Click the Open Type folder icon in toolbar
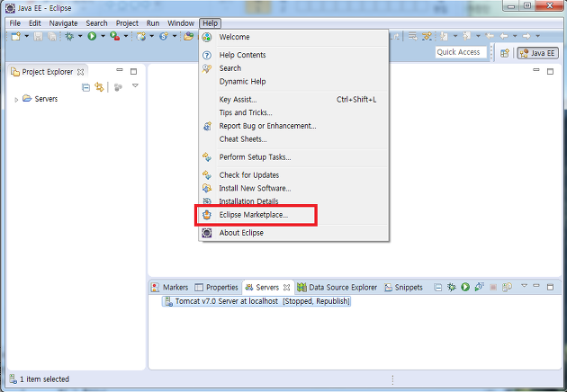The width and height of the screenshot is (567, 392). pyautogui.click(x=188, y=36)
